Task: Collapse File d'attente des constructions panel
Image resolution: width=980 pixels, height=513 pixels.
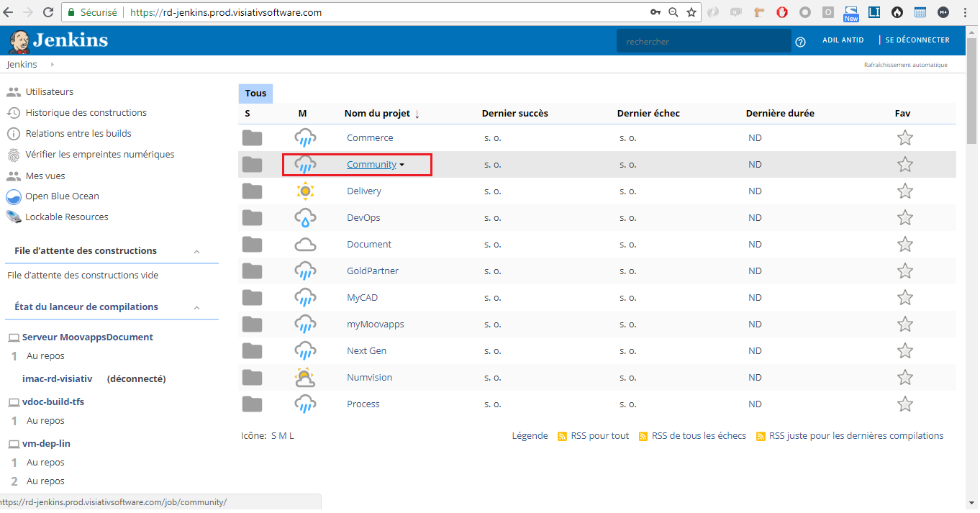Action: 196,251
